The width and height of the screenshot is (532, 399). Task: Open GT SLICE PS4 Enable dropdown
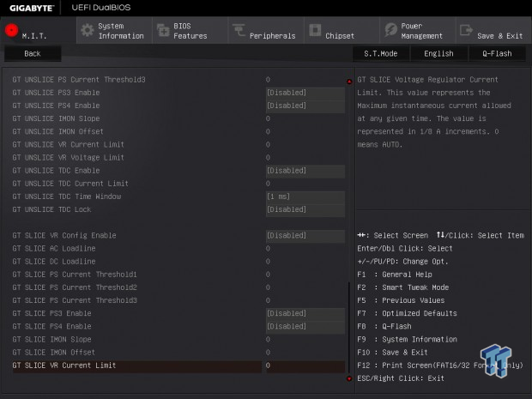click(305, 326)
